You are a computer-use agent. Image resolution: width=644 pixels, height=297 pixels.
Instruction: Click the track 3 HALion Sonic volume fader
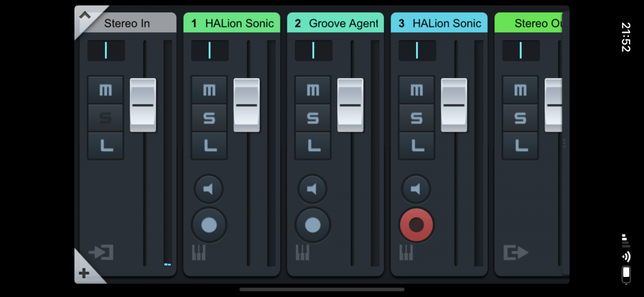(454, 105)
